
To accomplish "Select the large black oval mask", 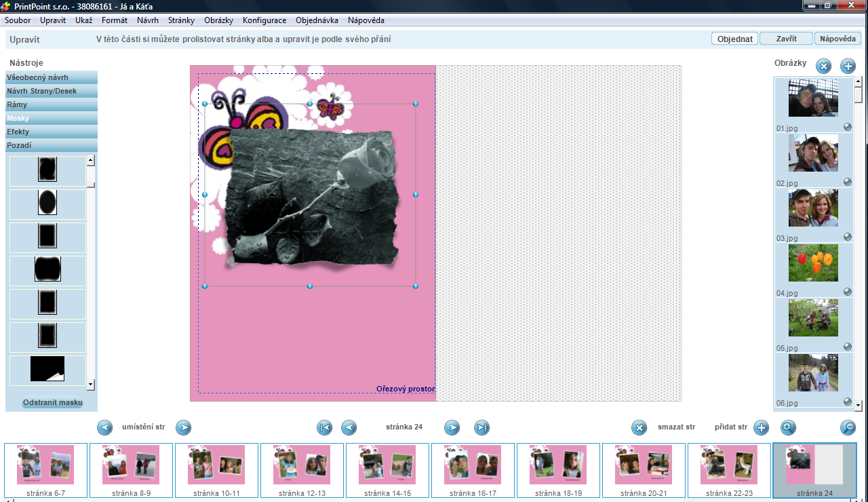I will [47, 203].
